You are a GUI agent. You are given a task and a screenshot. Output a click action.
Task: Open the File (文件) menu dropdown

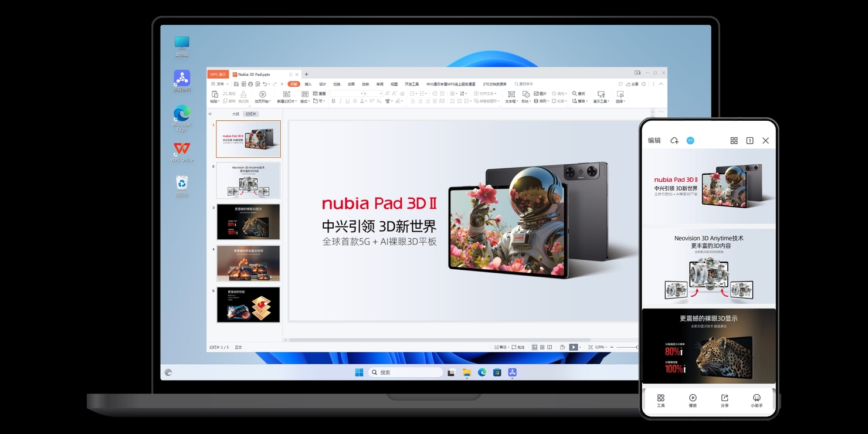[x=219, y=84]
